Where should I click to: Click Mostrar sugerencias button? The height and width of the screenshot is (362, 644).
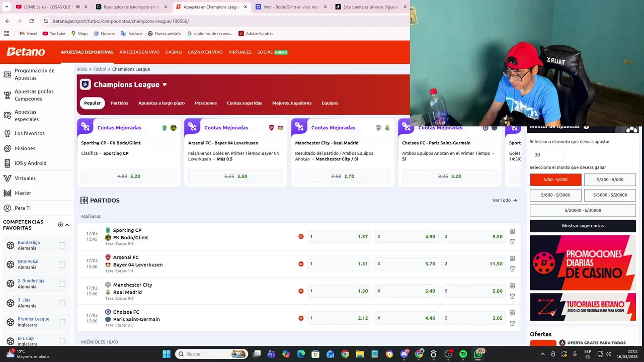point(583,226)
